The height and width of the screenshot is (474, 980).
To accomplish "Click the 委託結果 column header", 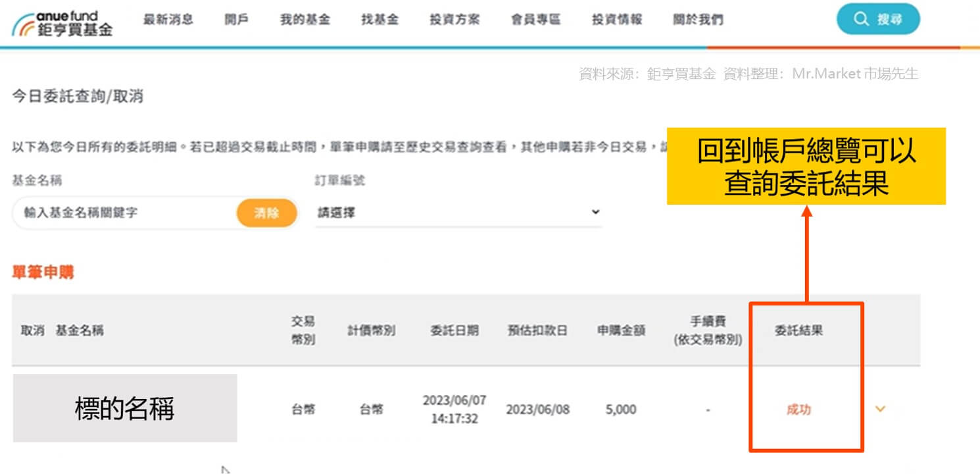I will 798,330.
